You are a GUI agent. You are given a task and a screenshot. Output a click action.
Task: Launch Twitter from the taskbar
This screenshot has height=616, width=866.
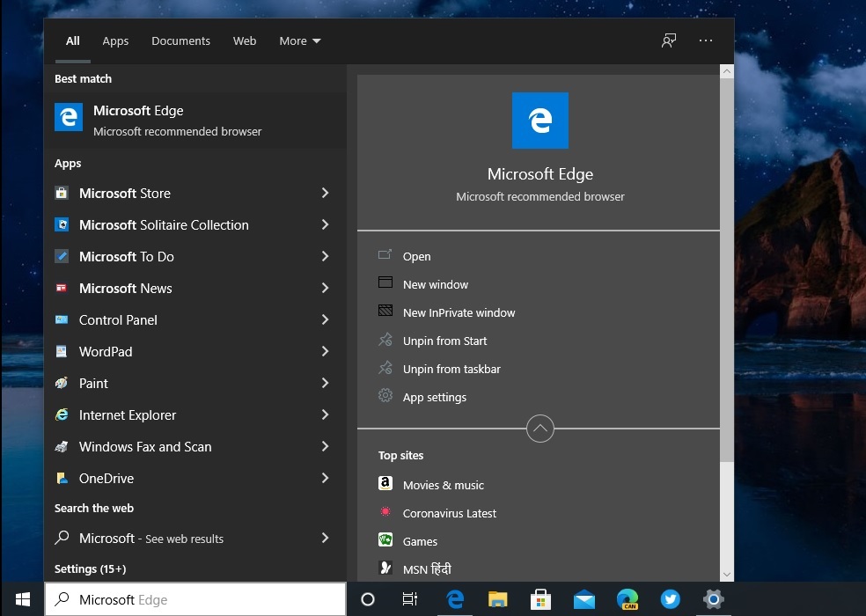[x=671, y=599]
